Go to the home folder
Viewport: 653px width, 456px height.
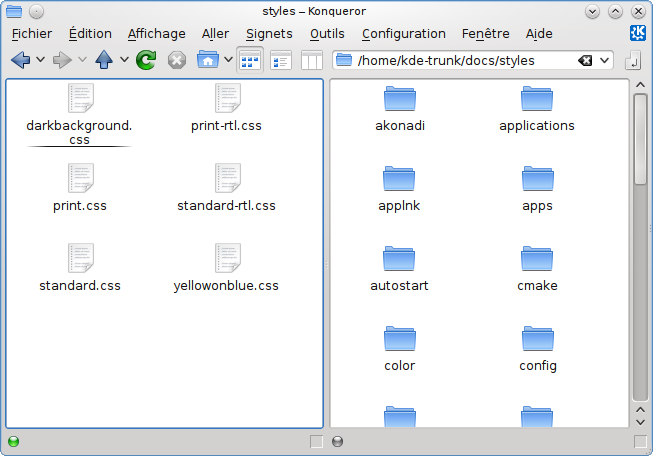click(208, 60)
